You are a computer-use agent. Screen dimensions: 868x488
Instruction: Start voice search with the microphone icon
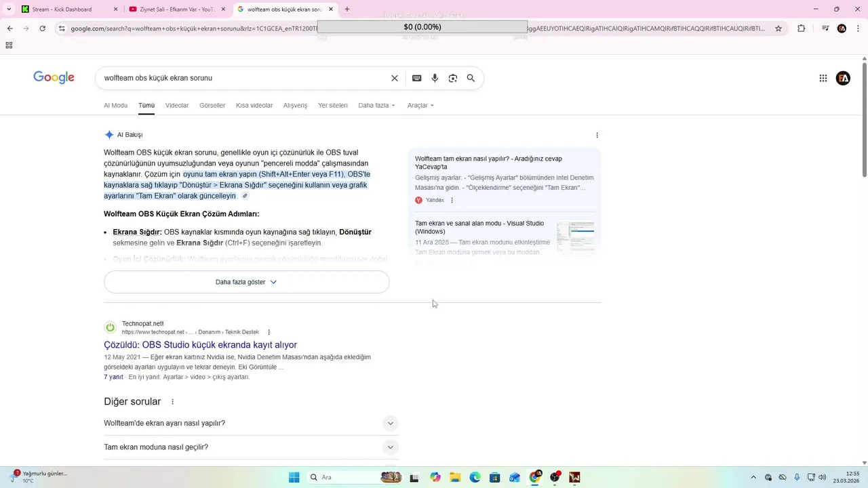435,78
